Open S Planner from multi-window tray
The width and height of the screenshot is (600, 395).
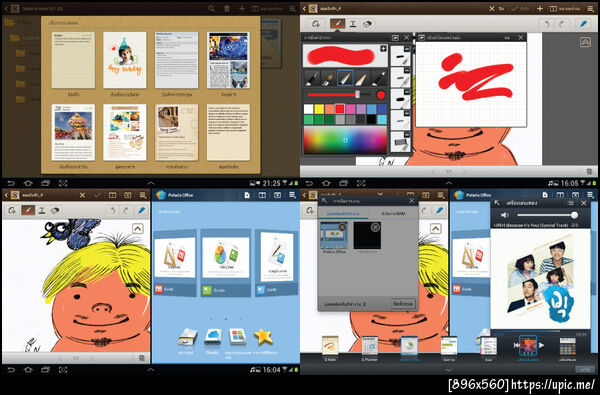(370, 348)
